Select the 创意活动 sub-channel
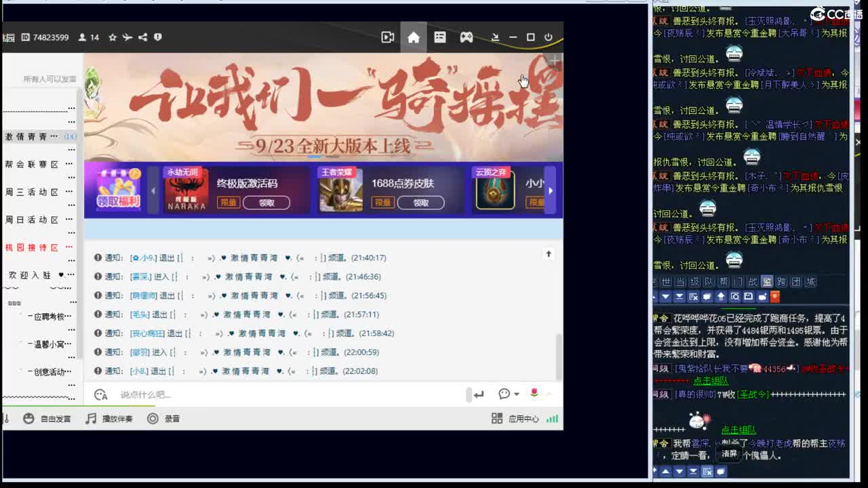 point(50,372)
